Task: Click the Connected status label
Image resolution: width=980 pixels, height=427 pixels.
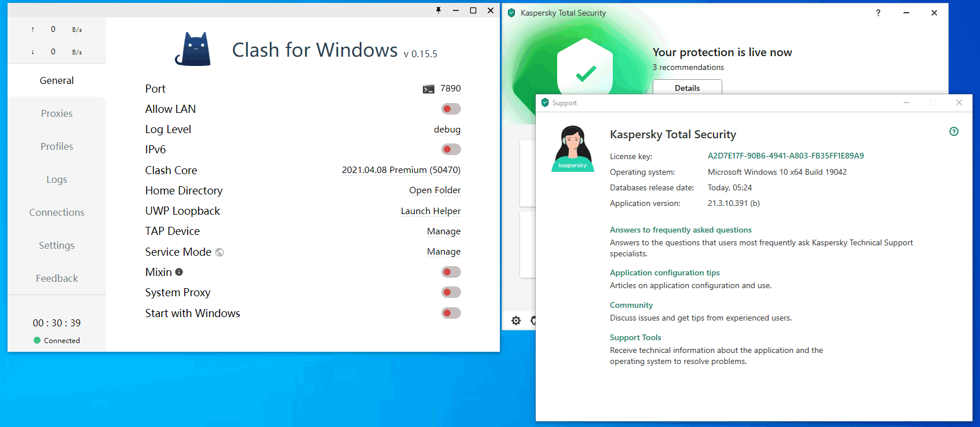Action: pyautogui.click(x=62, y=340)
